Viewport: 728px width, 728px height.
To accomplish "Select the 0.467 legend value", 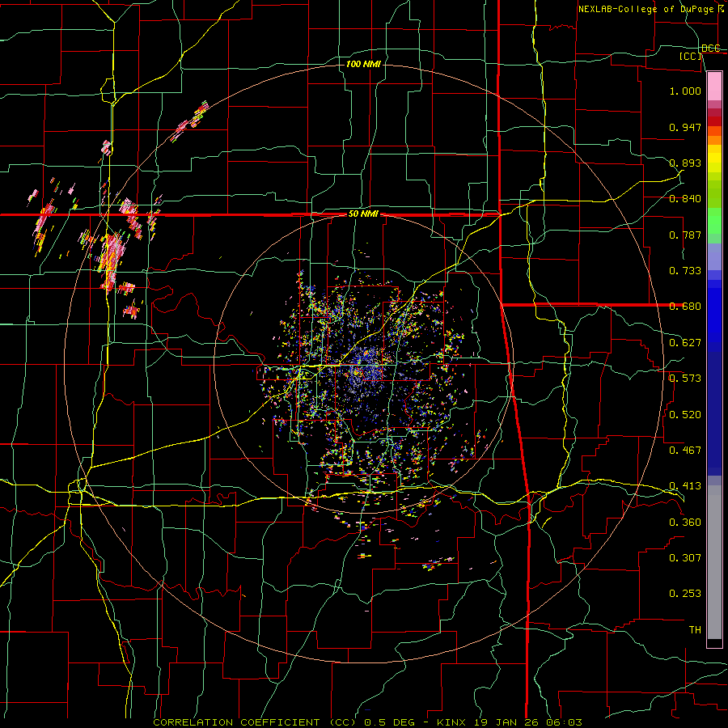I will [x=685, y=451].
